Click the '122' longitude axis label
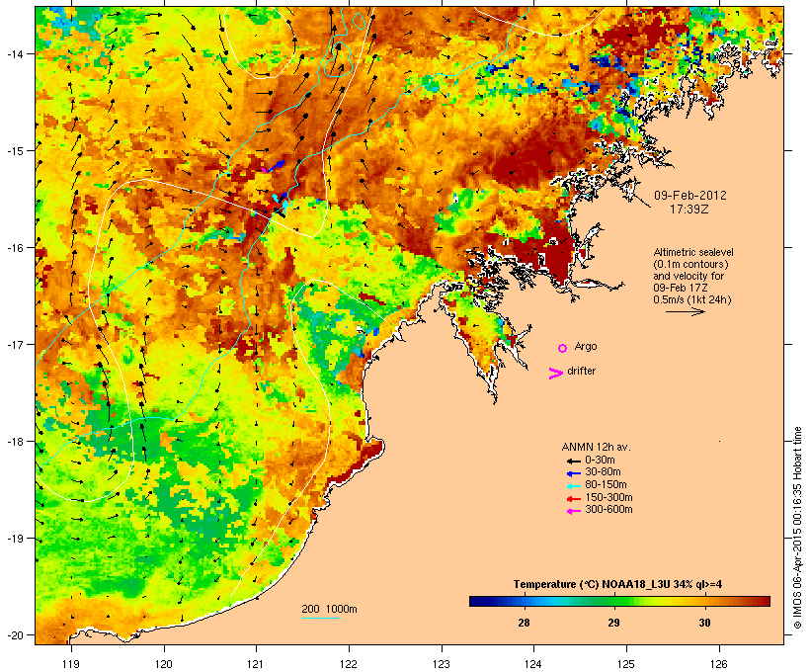This screenshot has width=810, height=672. (349, 664)
